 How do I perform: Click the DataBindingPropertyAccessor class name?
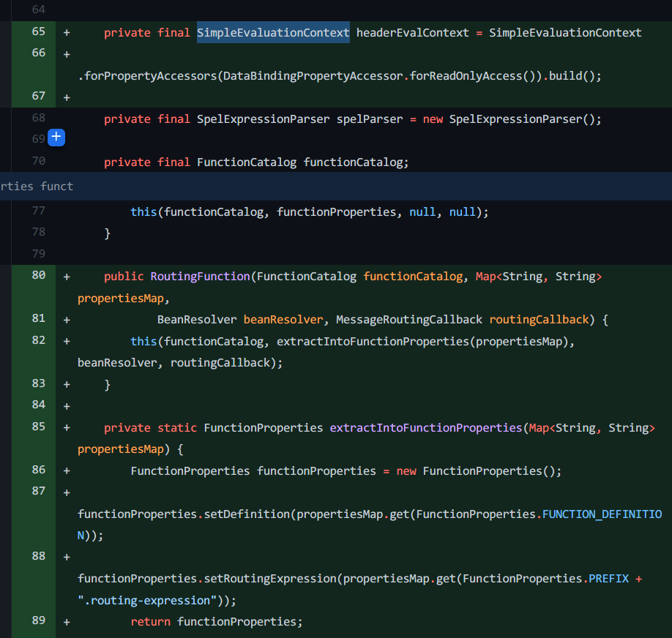click(313, 76)
